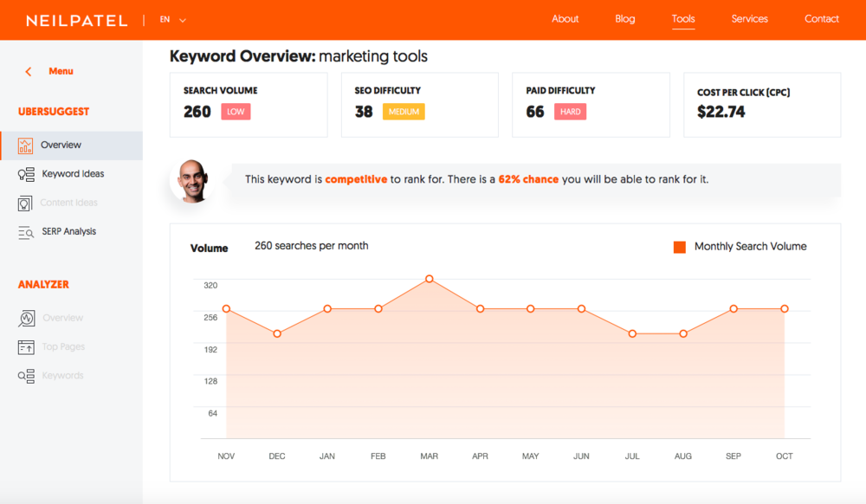Click the JUN data point on chart
866x504 pixels.
[582, 308]
